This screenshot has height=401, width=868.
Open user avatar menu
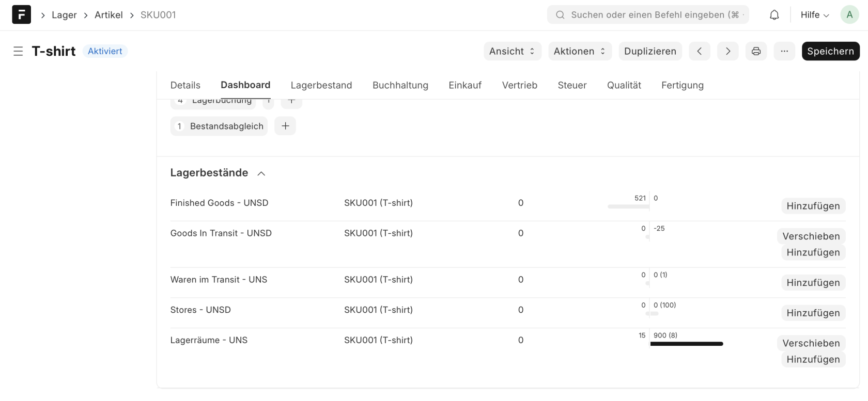pos(849,15)
